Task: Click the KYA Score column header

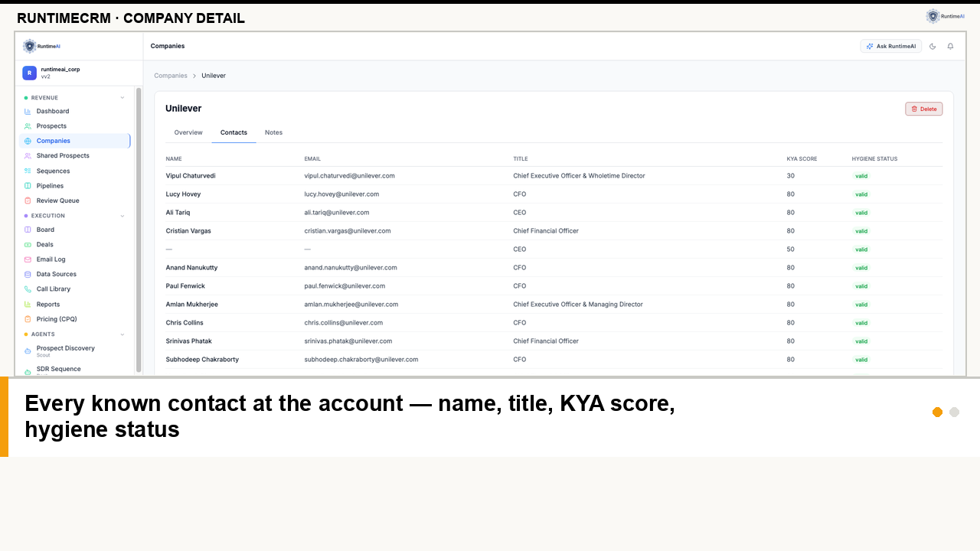Action: pyautogui.click(x=802, y=159)
